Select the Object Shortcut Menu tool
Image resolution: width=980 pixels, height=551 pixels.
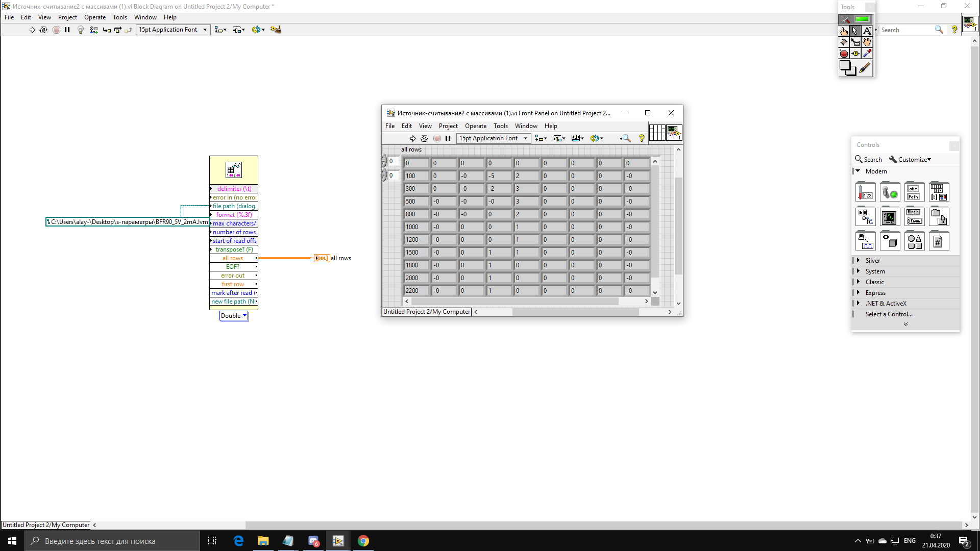855,42
